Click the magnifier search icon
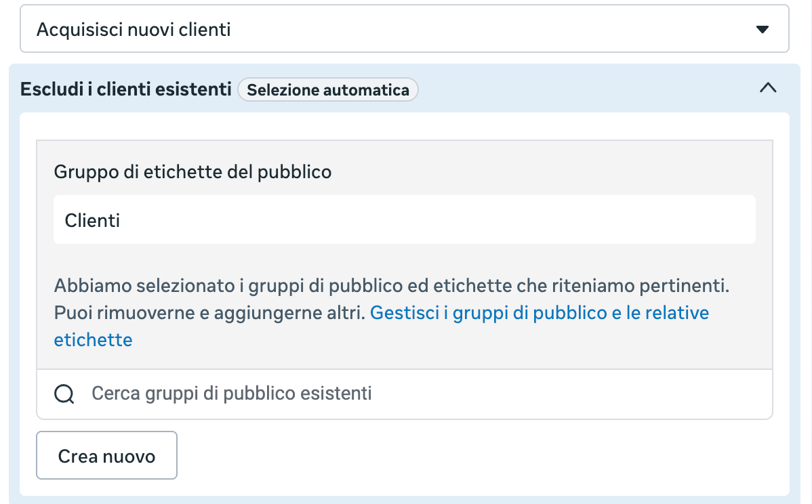The width and height of the screenshot is (812, 504). [x=64, y=394]
